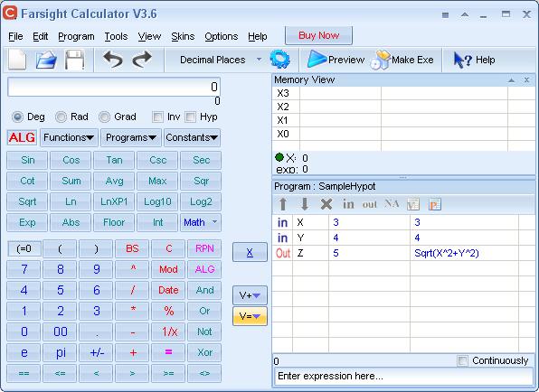This screenshot has height=392, width=539.
Task: Click the Sqrt function button
Action: point(27,201)
